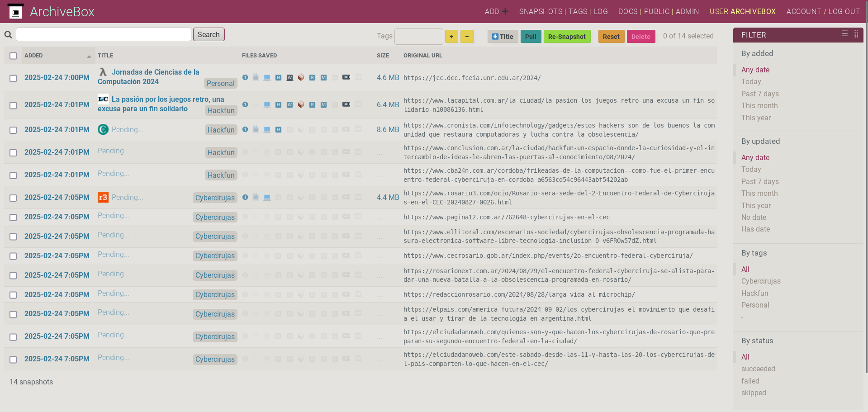Open the document file icon for Jornadas de Ciencias row
Viewport: 868px width, 412px height.
click(256, 77)
